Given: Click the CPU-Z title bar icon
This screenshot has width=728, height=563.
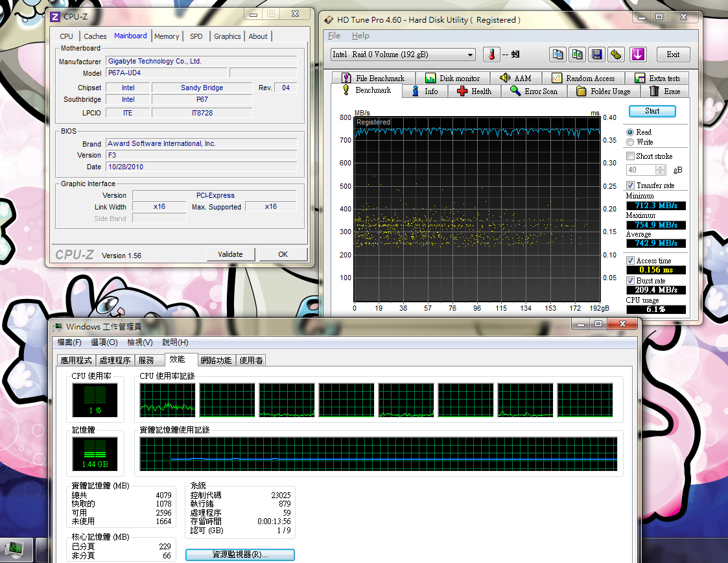Looking at the screenshot, I should 55,17.
